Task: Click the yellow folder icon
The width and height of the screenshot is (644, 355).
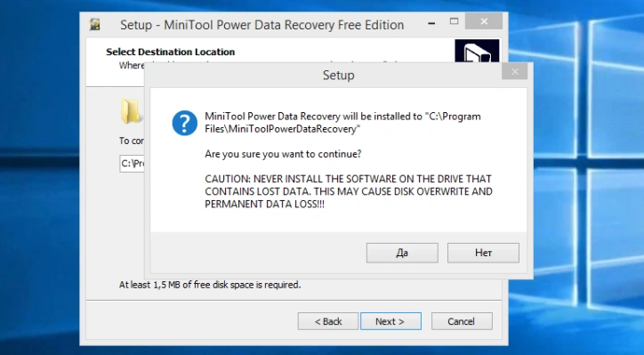Action: point(131,111)
